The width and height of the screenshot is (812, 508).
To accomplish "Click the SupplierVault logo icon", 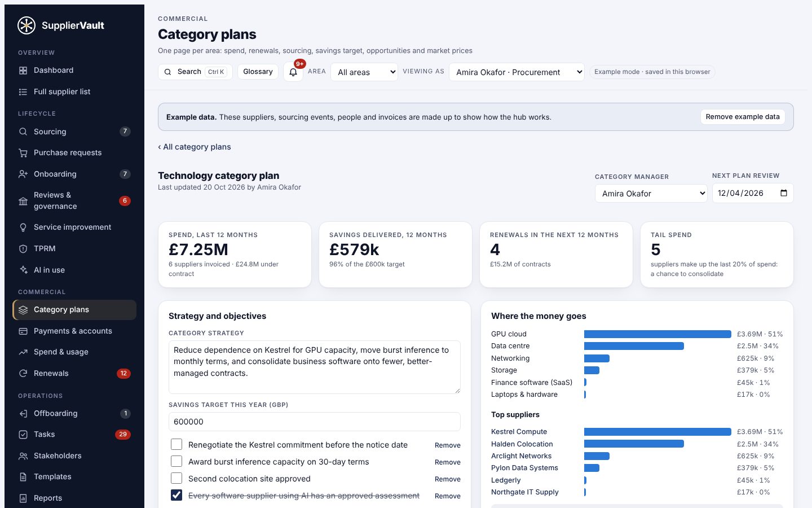I will pyautogui.click(x=27, y=25).
